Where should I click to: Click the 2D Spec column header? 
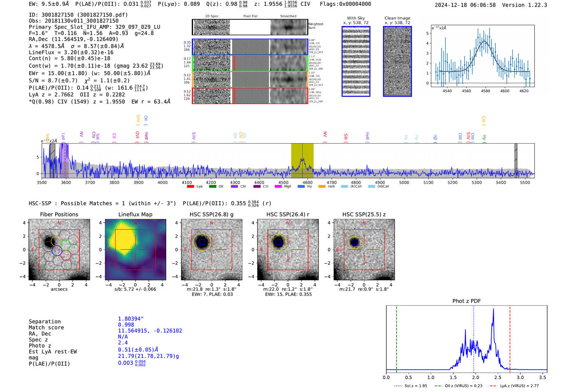pyautogui.click(x=212, y=16)
